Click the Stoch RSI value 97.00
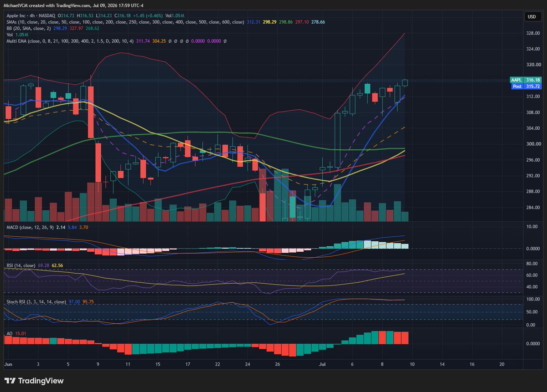The height and width of the screenshot is (392, 547). [x=75, y=302]
